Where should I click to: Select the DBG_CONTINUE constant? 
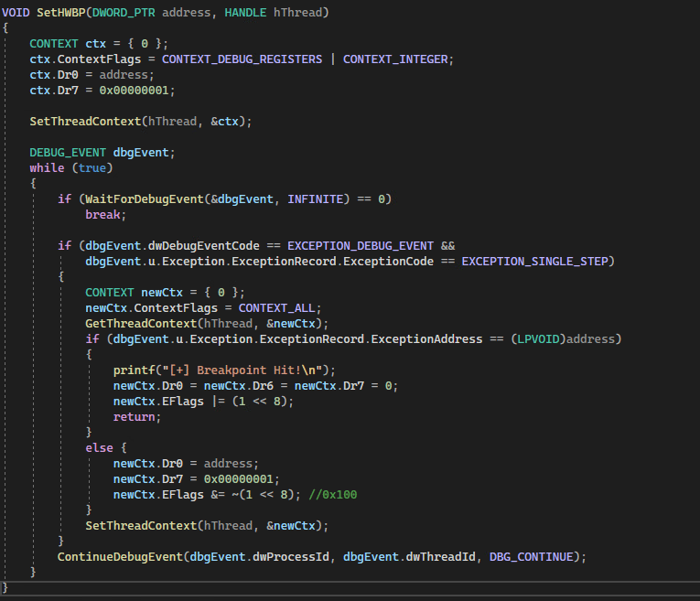(x=532, y=557)
